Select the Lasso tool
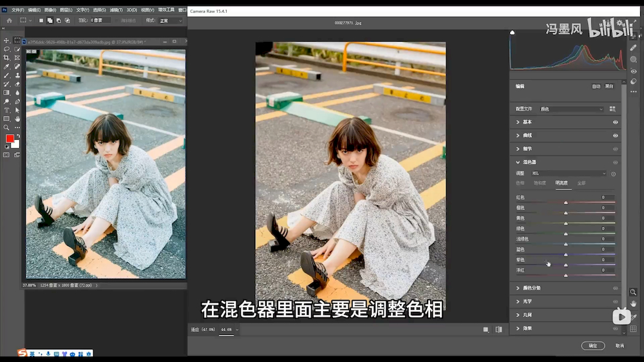644x362 pixels. (6, 49)
